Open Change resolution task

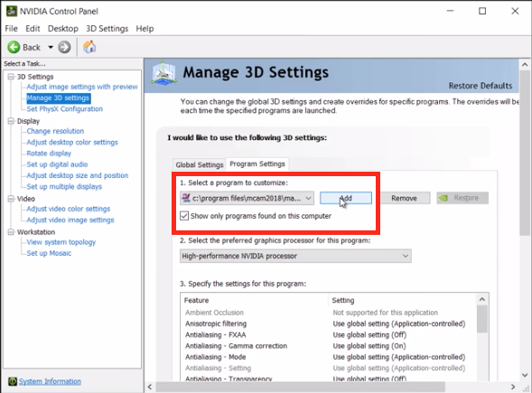(55, 131)
